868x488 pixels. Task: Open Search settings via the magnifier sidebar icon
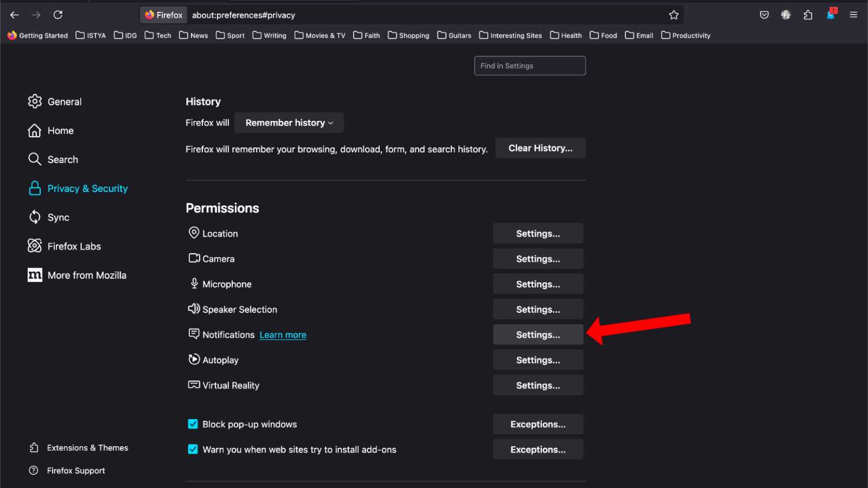(62, 159)
